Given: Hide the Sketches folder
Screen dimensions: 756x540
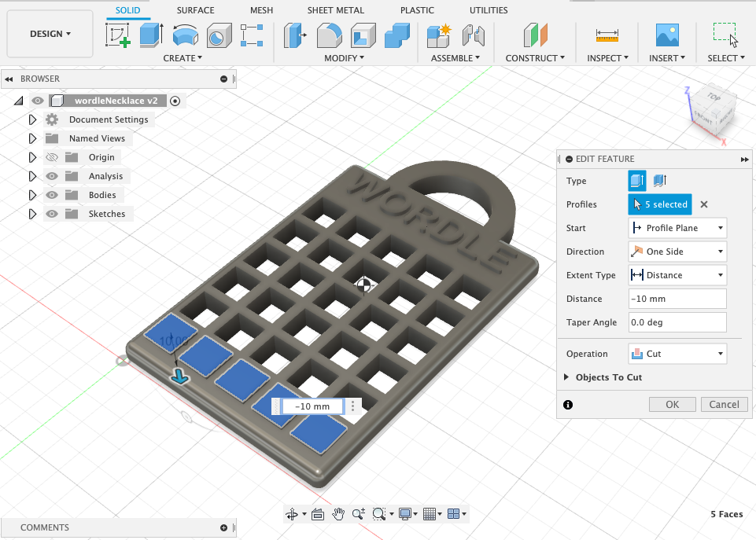Looking at the screenshot, I should point(52,214).
